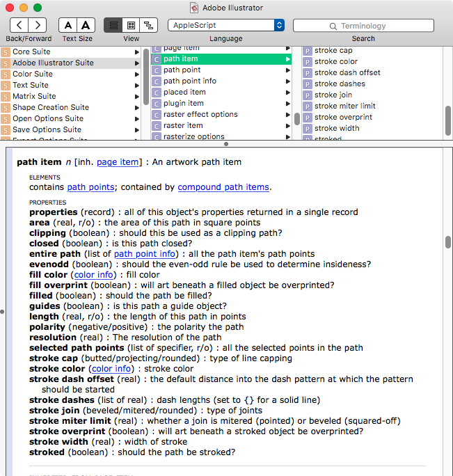The height and width of the screenshot is (476, 453).
Task: Follow the compound path items link
Action: click(223, 187)
